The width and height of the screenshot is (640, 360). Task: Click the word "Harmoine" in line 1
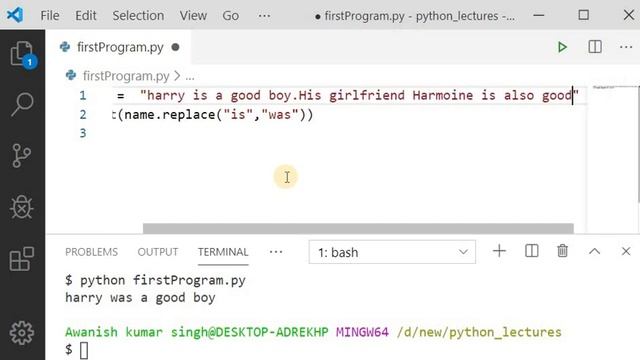pyautogui.click(x=442, y=96)
